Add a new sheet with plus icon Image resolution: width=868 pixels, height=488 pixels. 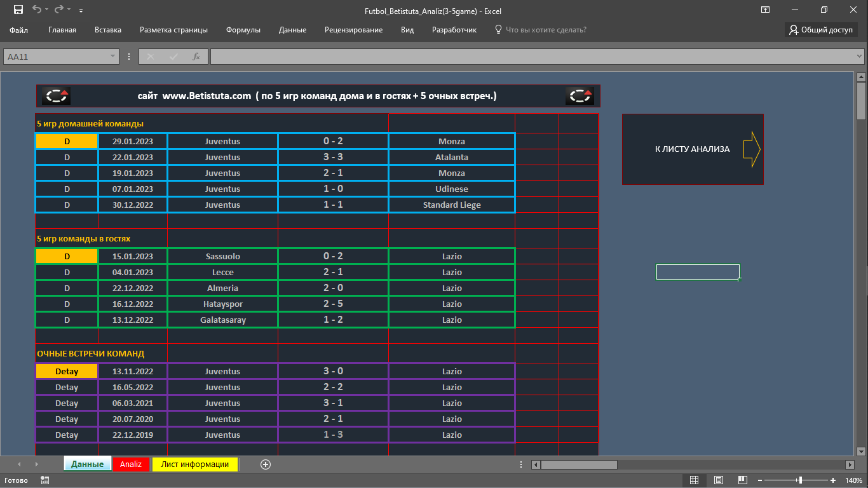click(x=266, y=464)
